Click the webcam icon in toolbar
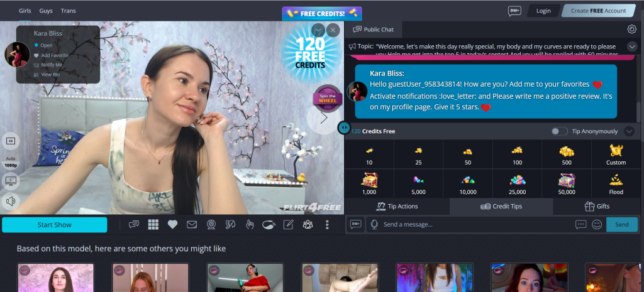This screenshot has height=292, width=644. coord(211,224)
